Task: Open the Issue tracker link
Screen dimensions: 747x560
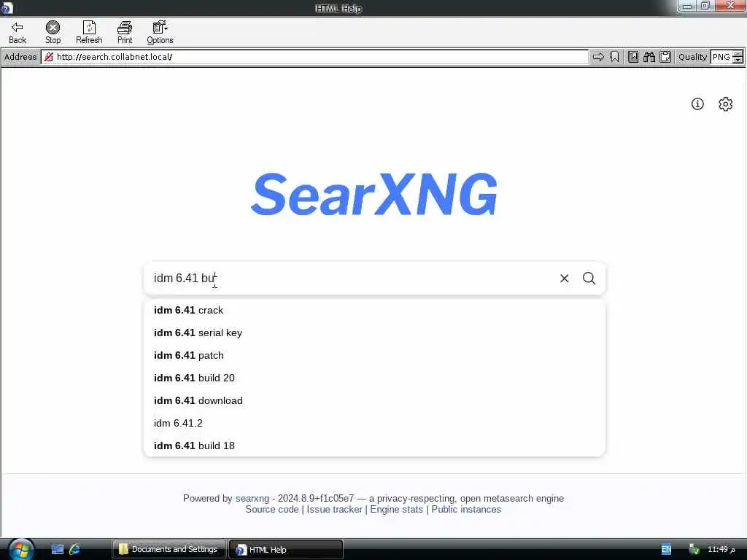Action: 334,509
